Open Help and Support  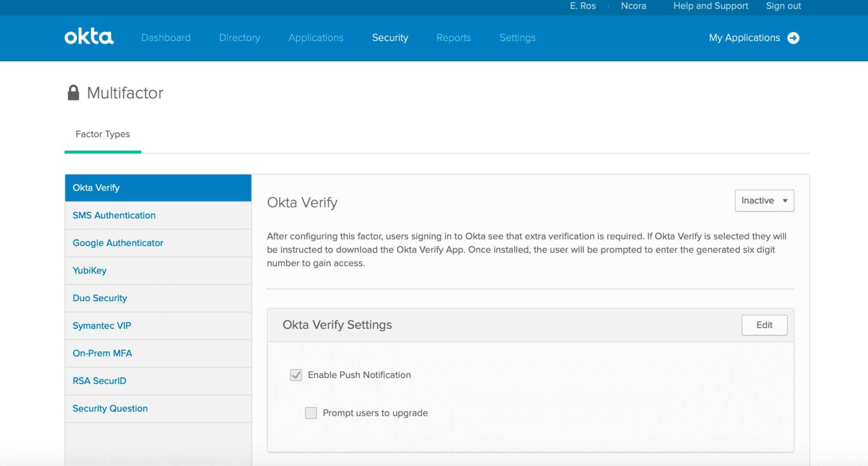coord(710,6)
